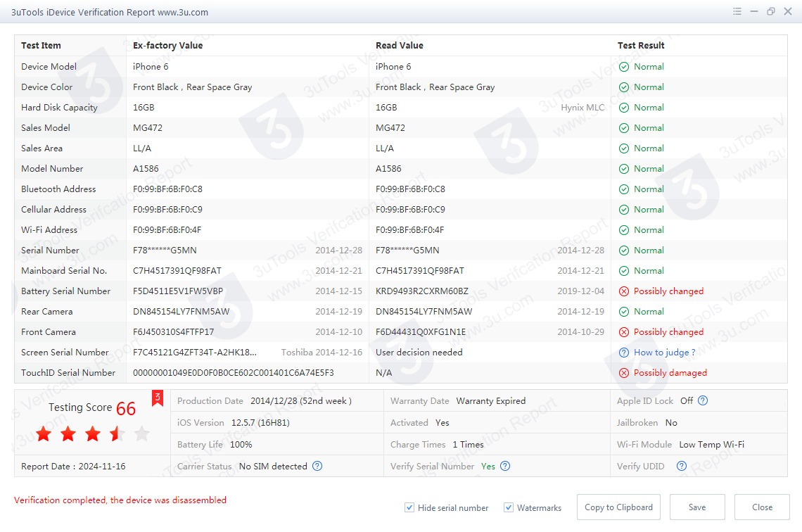Screen dimensions: 802x532
Task: Click the green check icon for Rear Camera
Action: 624,312
